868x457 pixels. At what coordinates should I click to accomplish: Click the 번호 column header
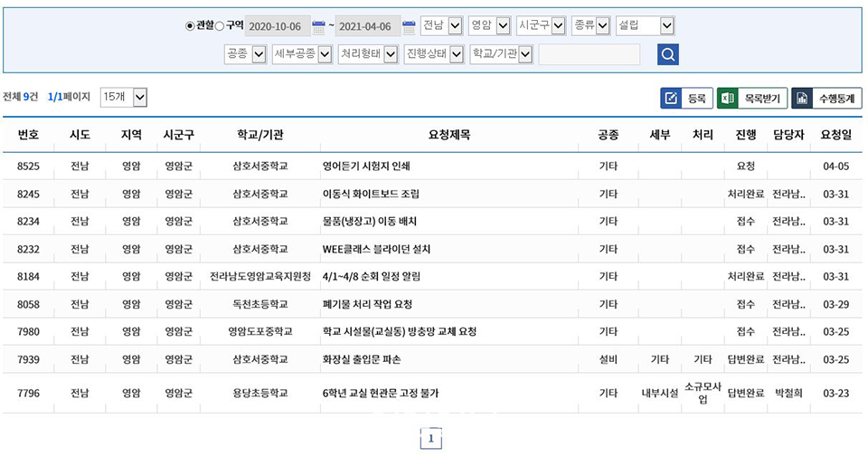(x=28, y=135)
